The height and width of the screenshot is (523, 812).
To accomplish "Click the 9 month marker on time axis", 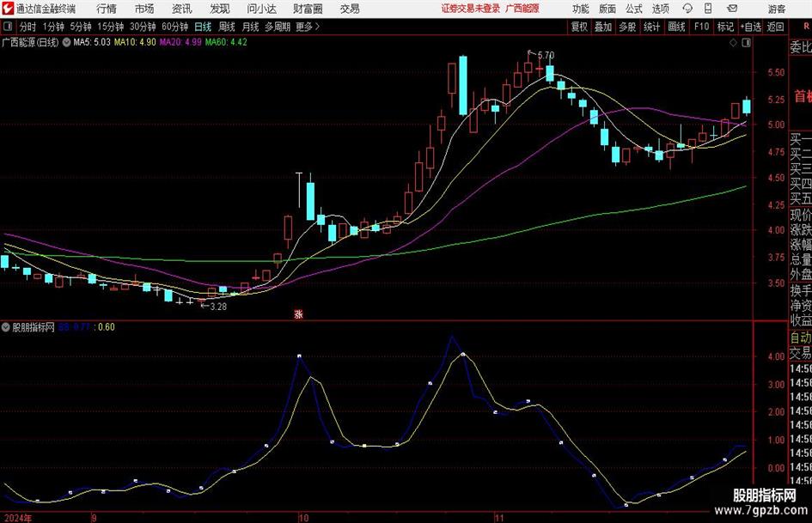I will 95,518.
